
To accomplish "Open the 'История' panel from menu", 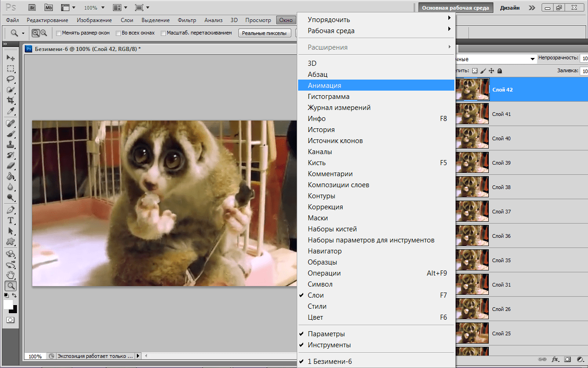I will pyautogui.click(x=376, y=130).
